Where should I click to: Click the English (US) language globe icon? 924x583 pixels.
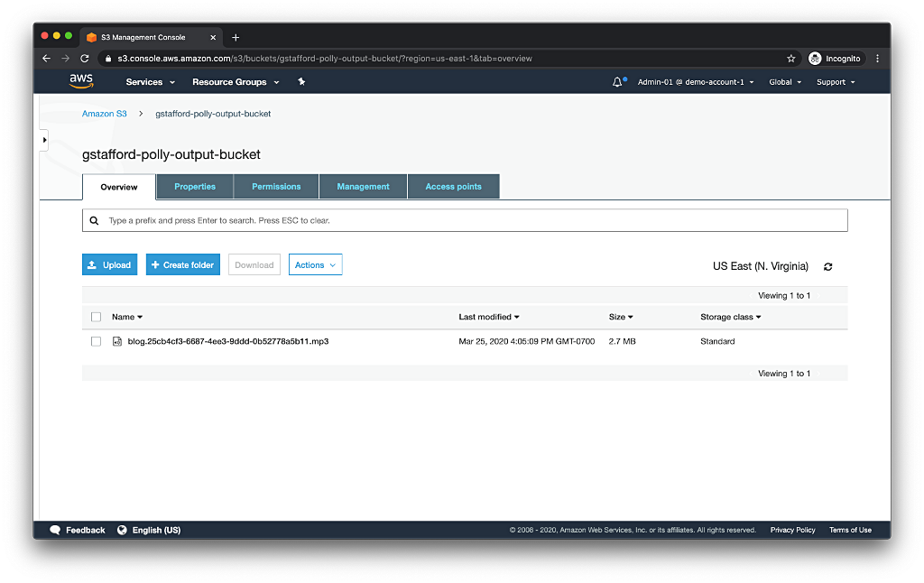(122, 530)
